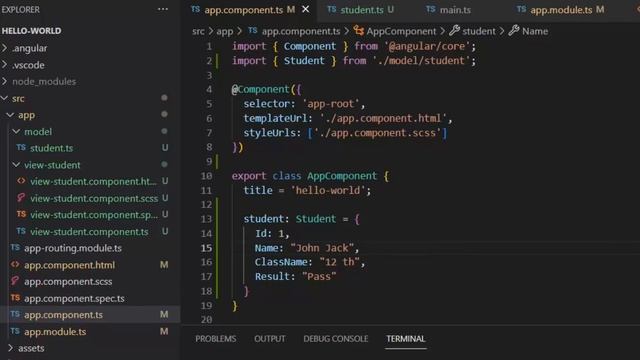The height and width of the screenshot is (360, 640).
Task: Click the 'hello-world' title string in code
Action: (328, 190)
